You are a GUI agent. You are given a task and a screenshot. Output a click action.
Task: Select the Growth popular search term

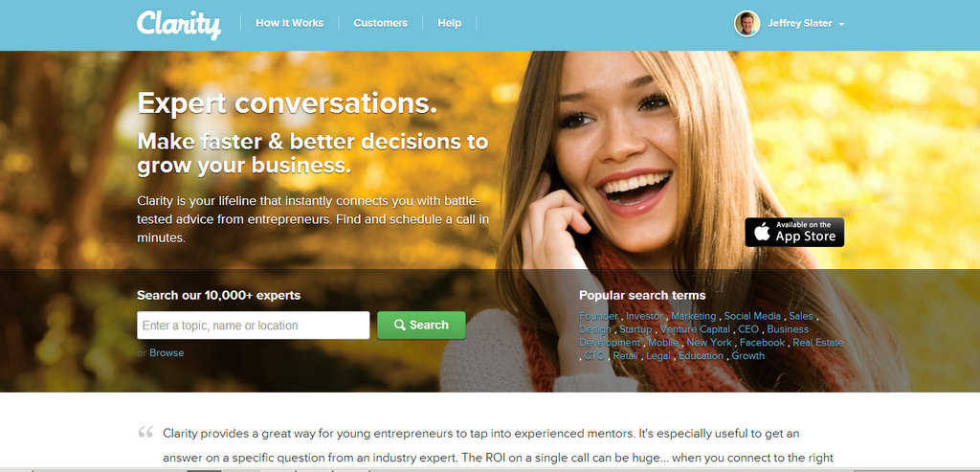[748, 356]
